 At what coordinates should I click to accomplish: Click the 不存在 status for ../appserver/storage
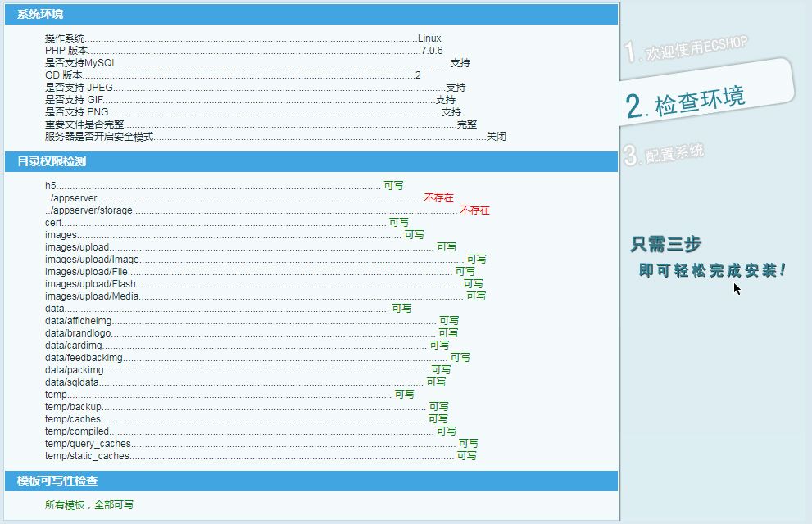[474, 210]
